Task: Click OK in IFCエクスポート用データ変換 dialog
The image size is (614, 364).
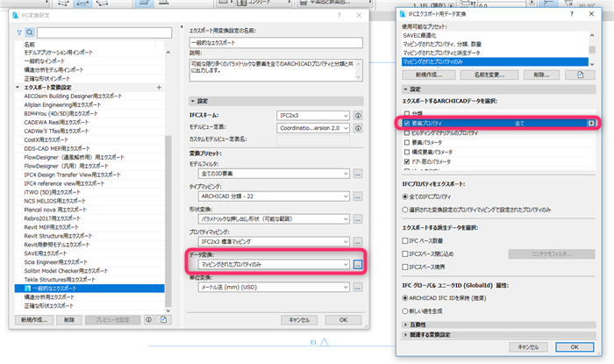Action: 575,346
